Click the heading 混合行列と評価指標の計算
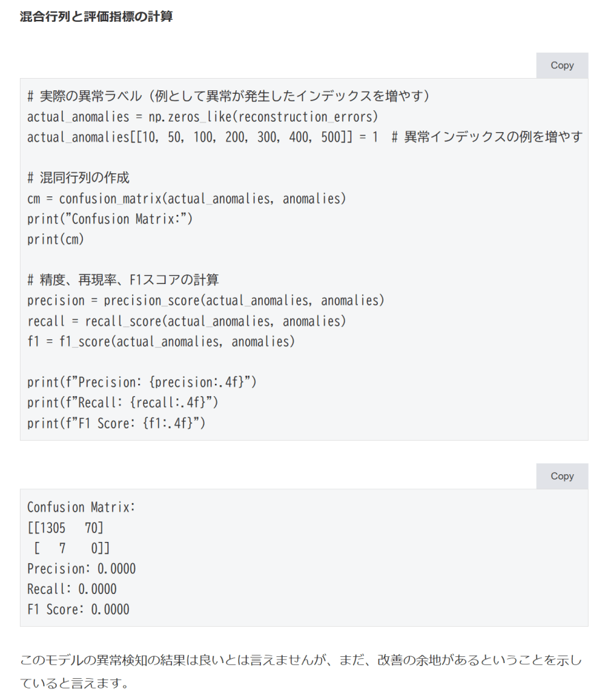 pos(96,16)
